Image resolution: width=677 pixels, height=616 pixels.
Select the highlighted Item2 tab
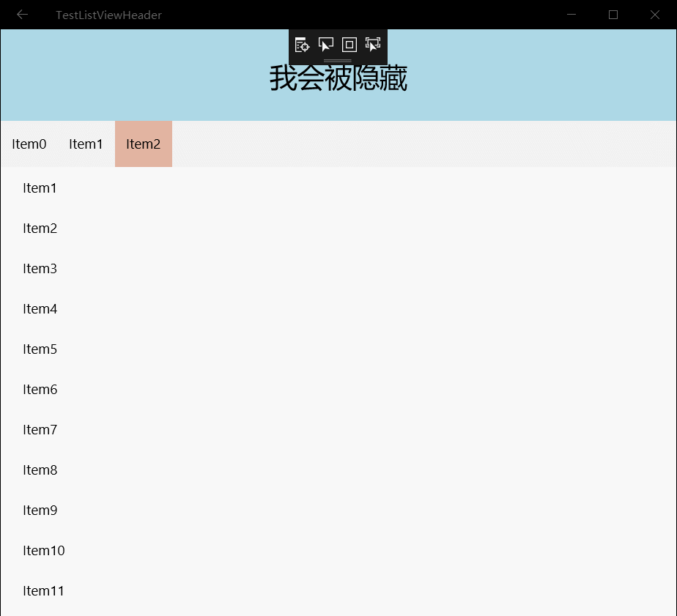coord(144,144)
